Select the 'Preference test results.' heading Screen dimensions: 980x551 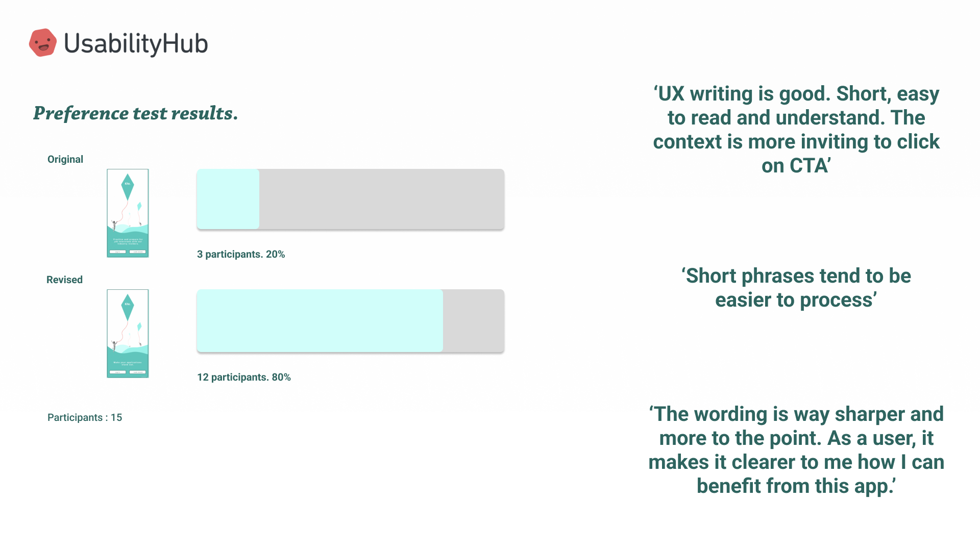tap(135, 113)
